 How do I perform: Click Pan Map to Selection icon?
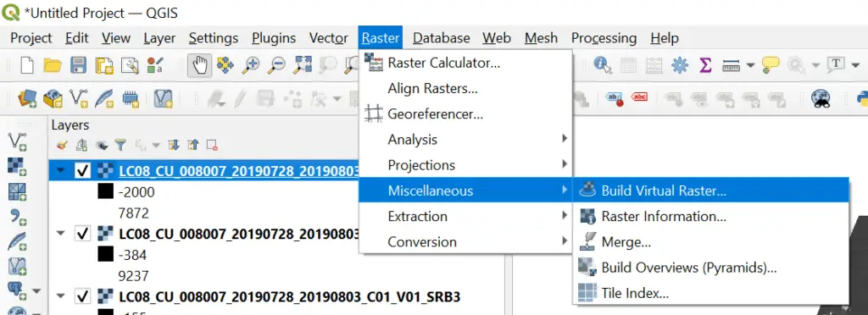tap(225, 65)
